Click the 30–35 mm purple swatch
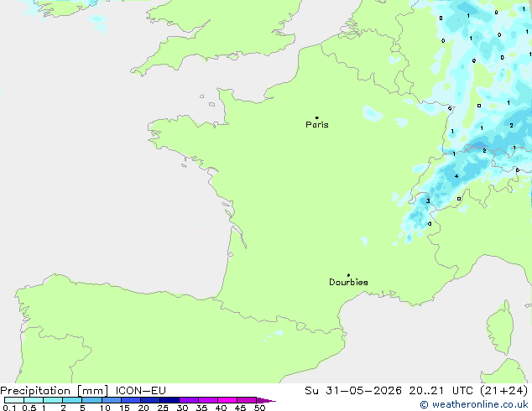Screen dimensions: 532x411 pos(188,400)
